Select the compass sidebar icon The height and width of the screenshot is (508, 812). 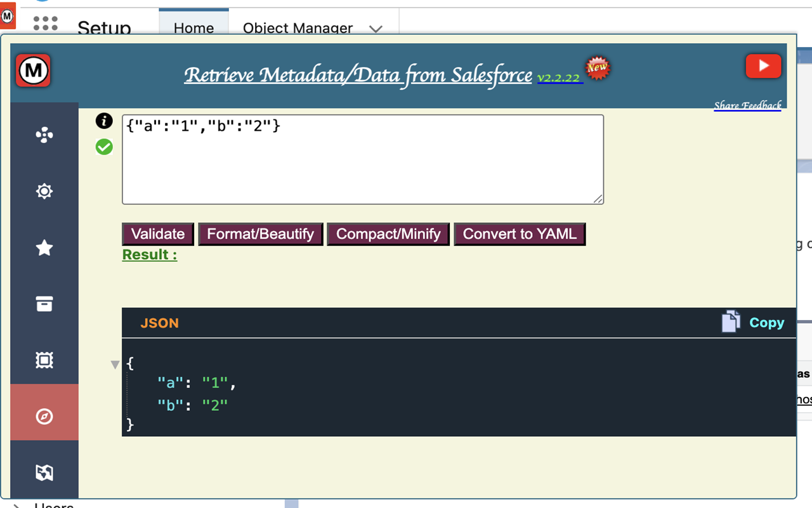pyautogui.click(x=44, y=417)
